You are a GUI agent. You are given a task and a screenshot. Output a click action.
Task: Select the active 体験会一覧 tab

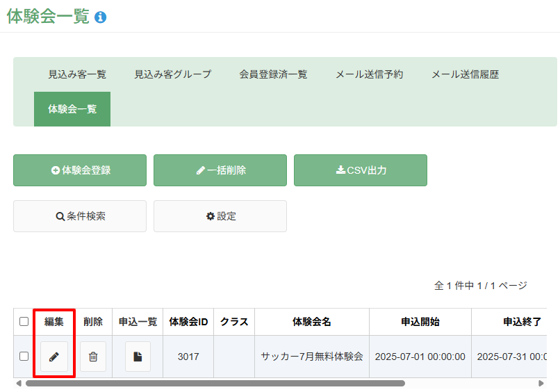tap(72, 109)
